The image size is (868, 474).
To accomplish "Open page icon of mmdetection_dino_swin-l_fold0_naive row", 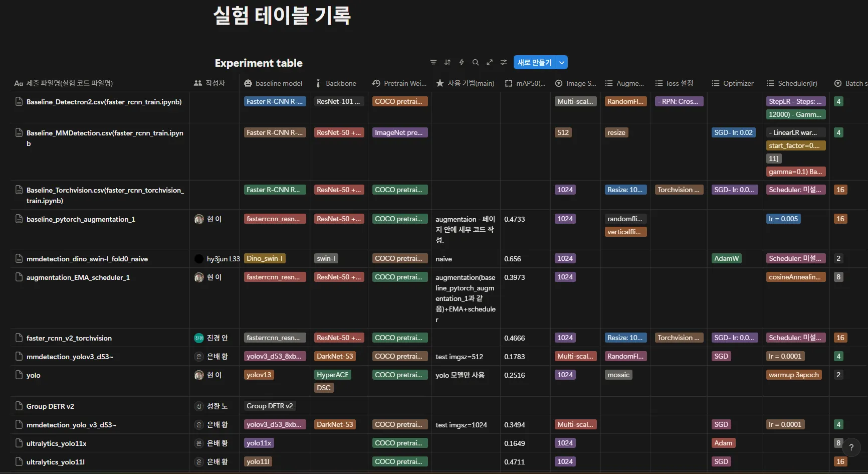I will (19, 259).
